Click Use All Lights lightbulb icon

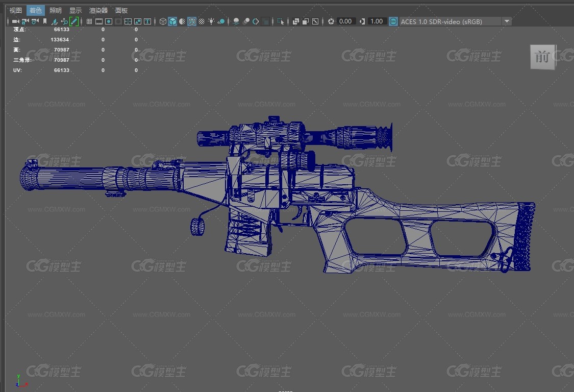point(211,21)
